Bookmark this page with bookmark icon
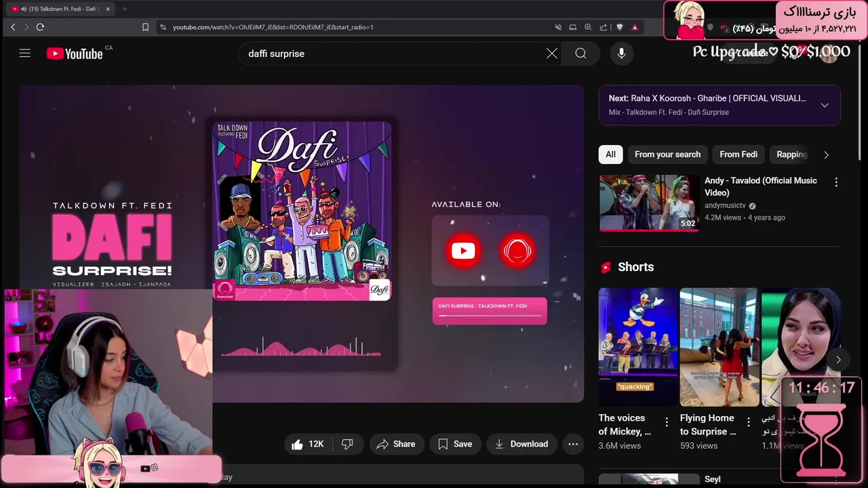868x488 pixels. point(145,27)
